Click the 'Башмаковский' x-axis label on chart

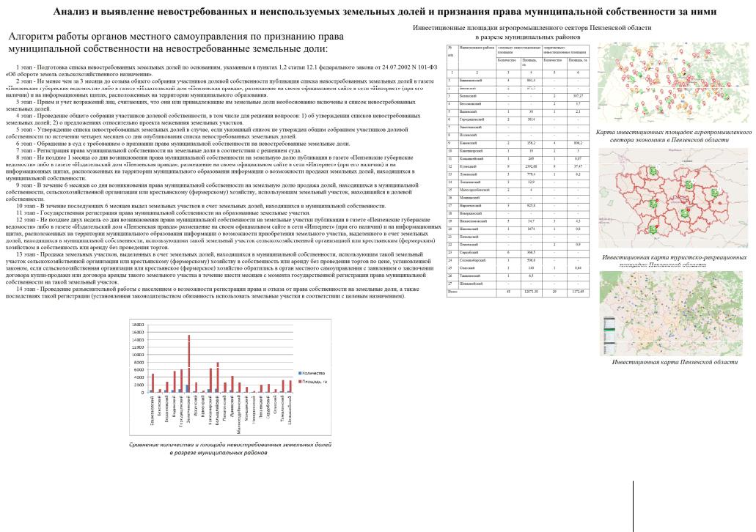pos(153,411)
